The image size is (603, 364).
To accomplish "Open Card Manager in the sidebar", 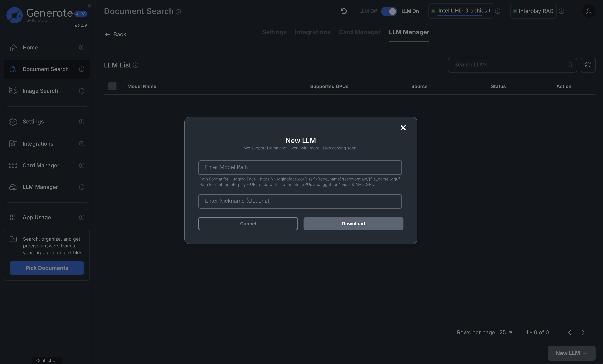I will pyautogui.click(x=41, y=165).
